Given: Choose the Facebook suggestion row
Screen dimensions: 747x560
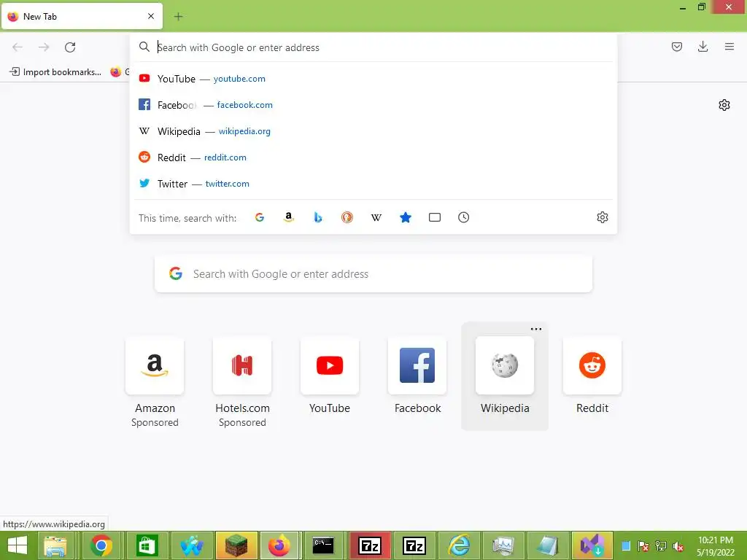Looking at the screenshot, I should point(373,105).
